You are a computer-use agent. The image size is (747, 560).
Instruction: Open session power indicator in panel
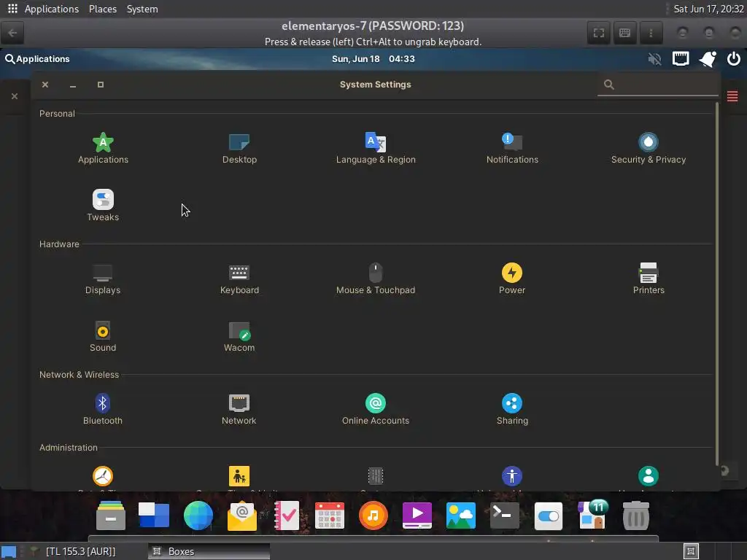tap(734, 59)
